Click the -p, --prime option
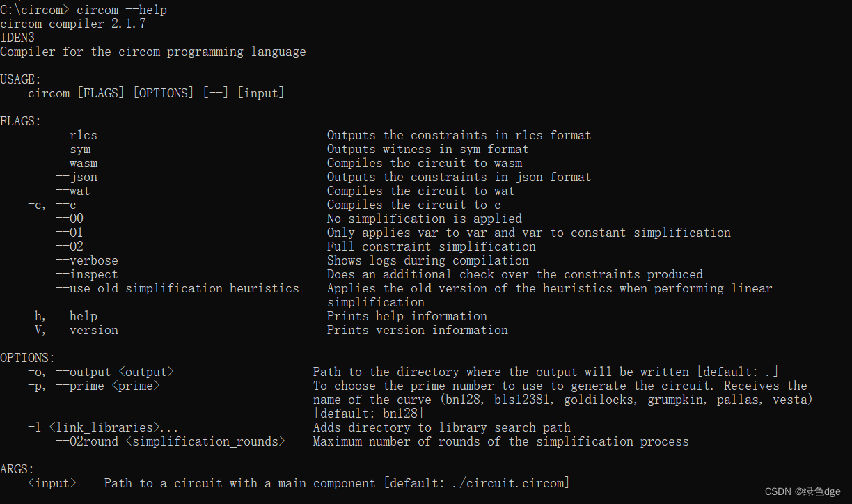Viewport: 852px width, 504px height. tap(94, 386)
